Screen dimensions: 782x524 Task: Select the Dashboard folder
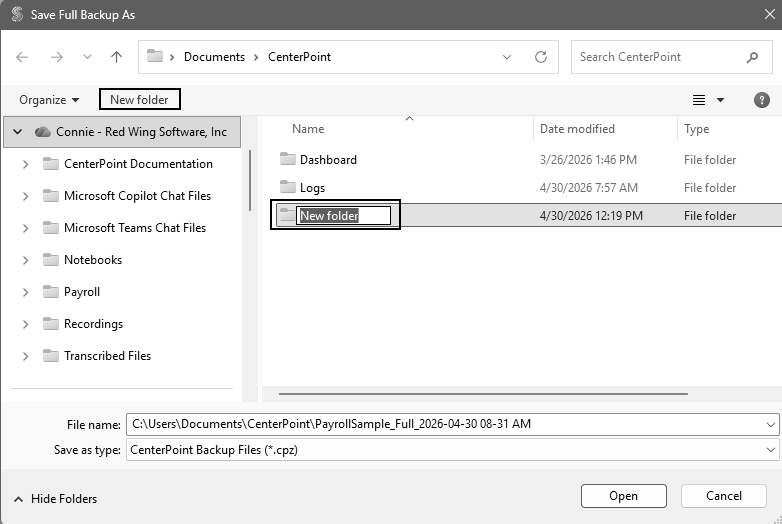pos(328,160)
